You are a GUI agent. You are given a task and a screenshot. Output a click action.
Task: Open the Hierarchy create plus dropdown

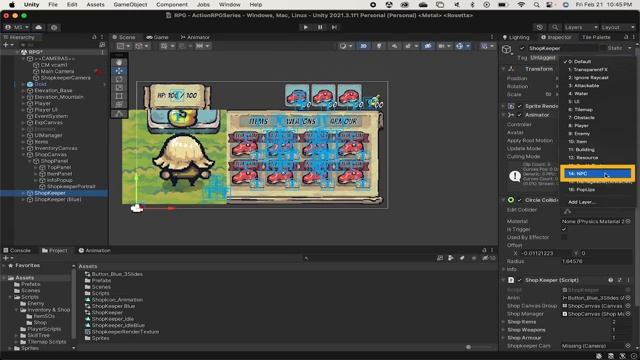click(8, 45)
